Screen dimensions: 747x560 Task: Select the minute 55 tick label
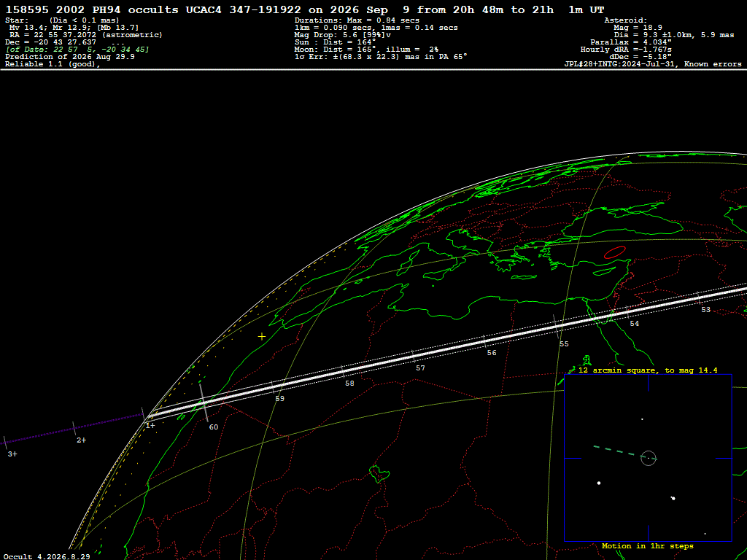click(564, 344)
